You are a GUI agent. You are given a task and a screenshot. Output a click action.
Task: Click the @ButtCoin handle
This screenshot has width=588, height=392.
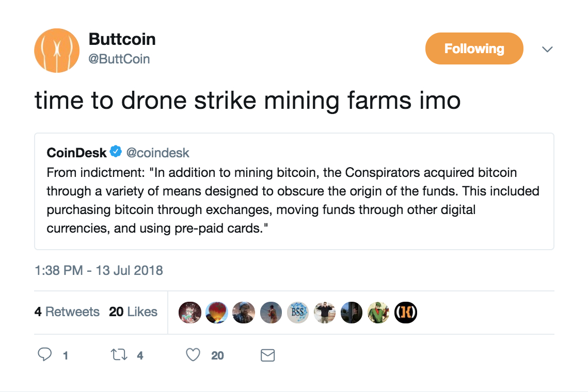coord(119,59)
